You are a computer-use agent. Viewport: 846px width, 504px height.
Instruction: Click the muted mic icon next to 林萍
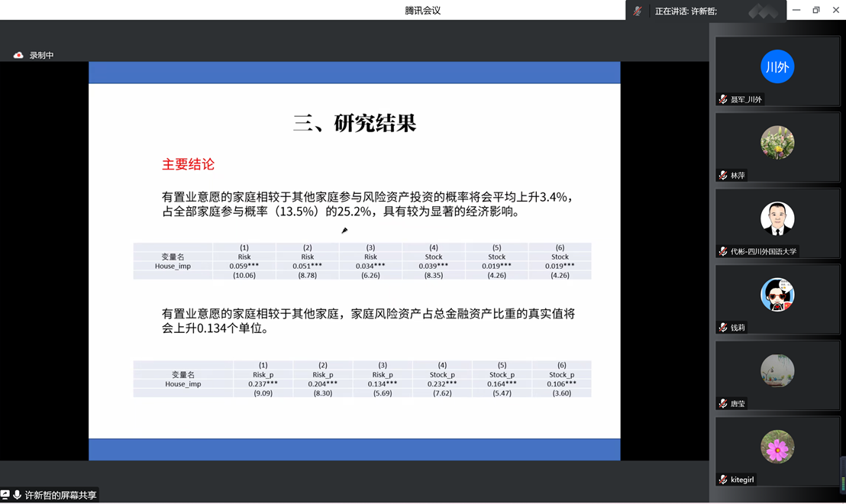point(723,176)
